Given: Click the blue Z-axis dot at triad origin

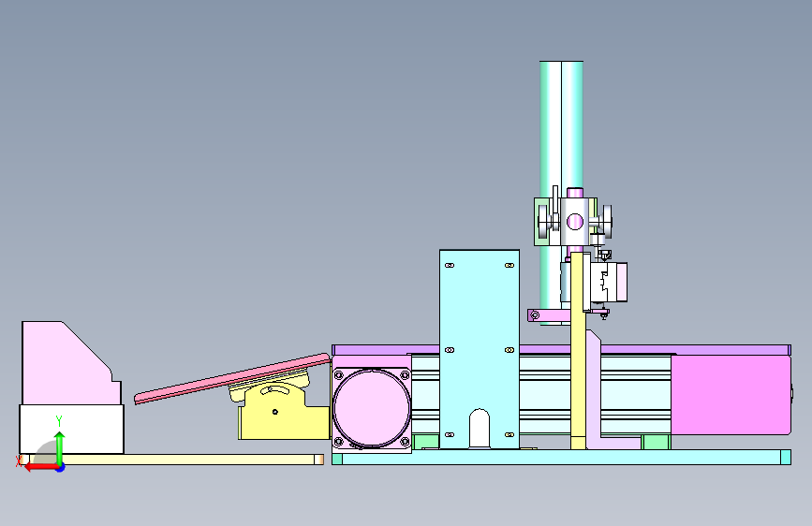Looking at the screenshot, I should point(61,467).
